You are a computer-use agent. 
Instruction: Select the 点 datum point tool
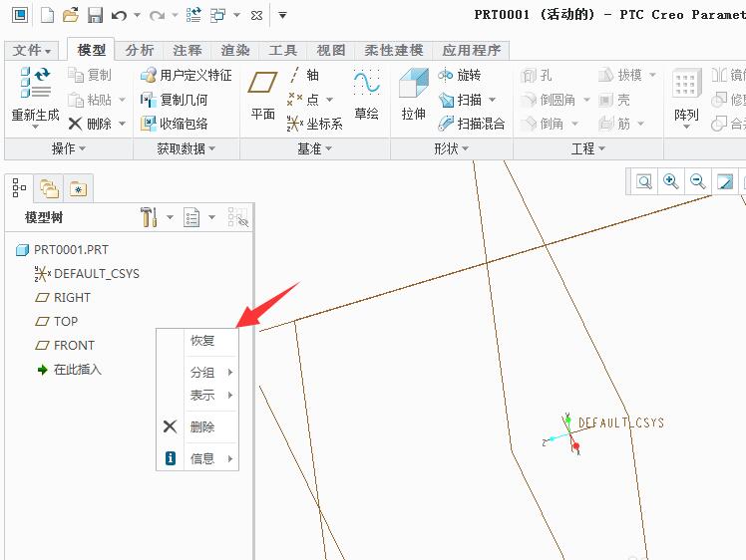click(303, 100)
